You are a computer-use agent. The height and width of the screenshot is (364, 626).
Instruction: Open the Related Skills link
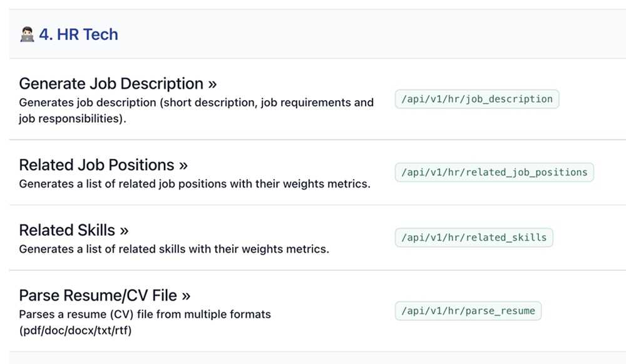click(67, 230)
